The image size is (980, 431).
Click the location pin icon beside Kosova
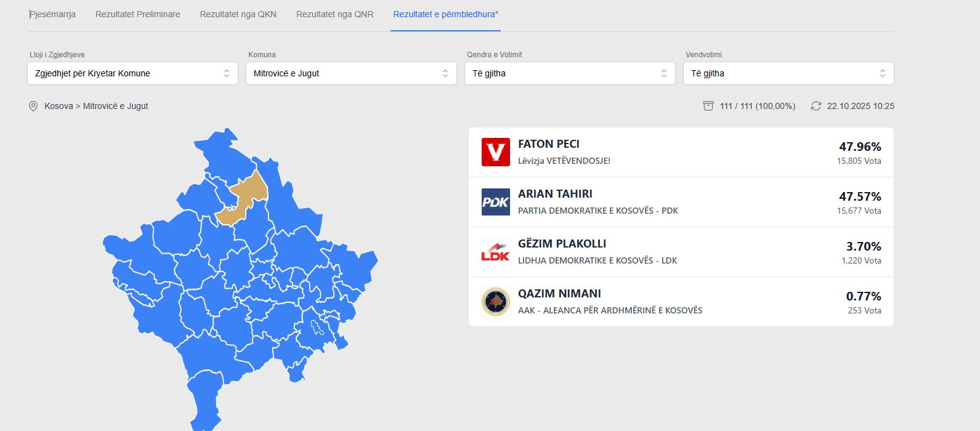coord(33,106)
